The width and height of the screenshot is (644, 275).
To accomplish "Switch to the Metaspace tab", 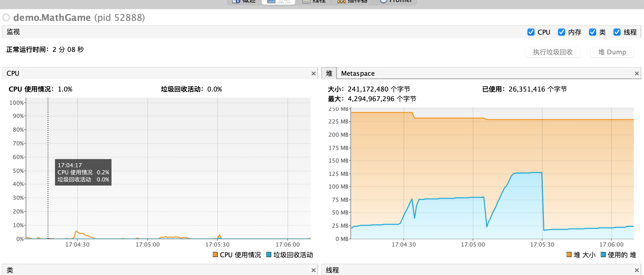I will (x=357, y=73).
